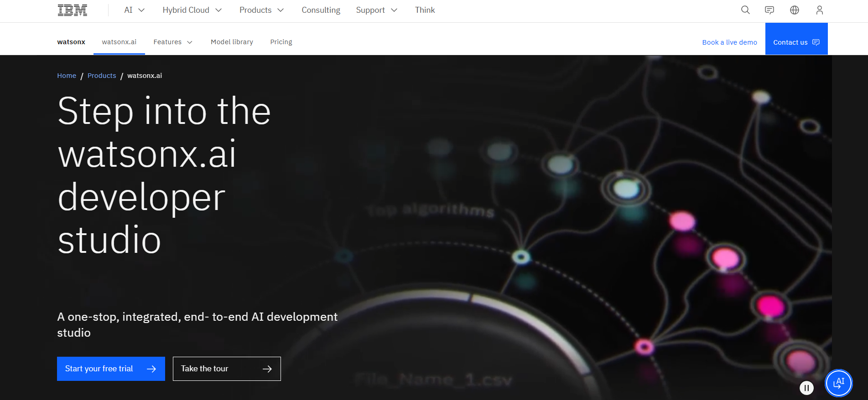The image size is (868, 400).
Task: Open the AI assistant floating button
Action: click(838, 383)
